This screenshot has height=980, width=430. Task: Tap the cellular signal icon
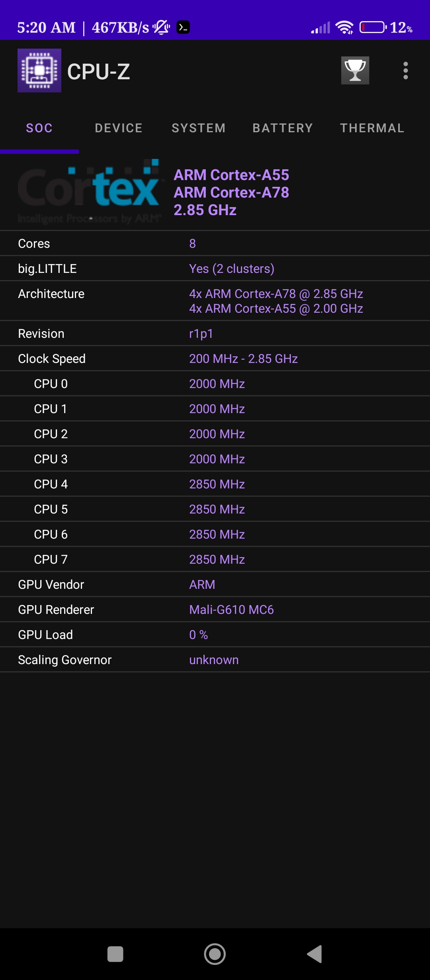(321, 27)
